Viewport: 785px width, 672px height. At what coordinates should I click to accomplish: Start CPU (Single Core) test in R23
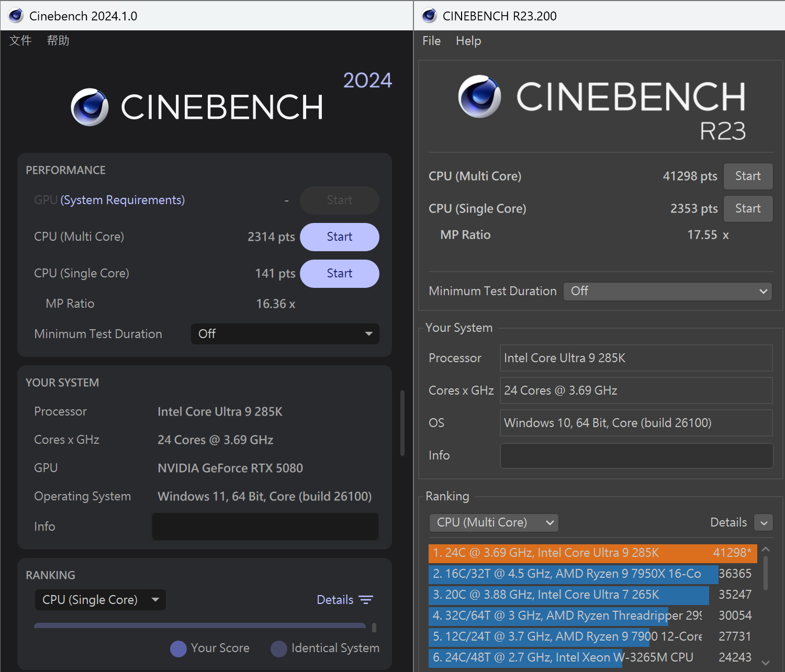(748, 209)
